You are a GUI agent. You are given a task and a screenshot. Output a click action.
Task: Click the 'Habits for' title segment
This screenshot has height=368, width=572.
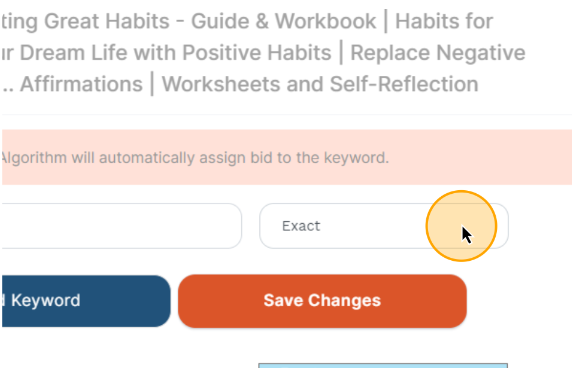(444, 21)
